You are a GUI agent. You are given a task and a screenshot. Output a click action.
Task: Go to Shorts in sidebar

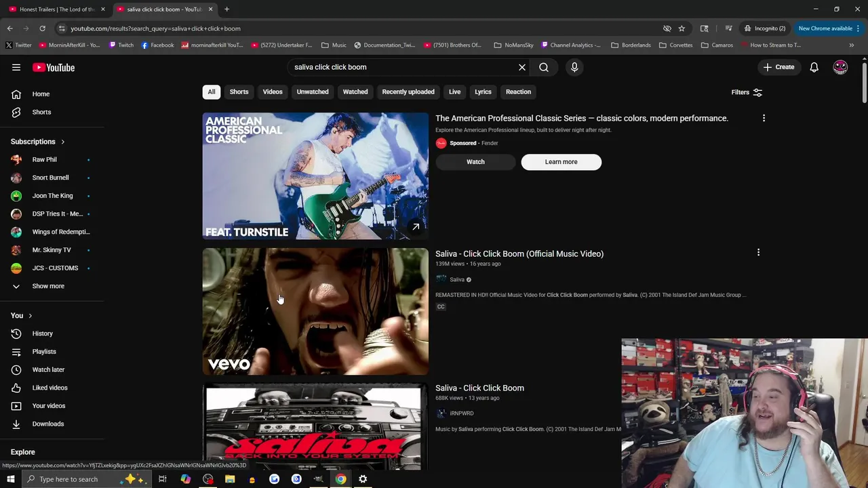(41, 112)
